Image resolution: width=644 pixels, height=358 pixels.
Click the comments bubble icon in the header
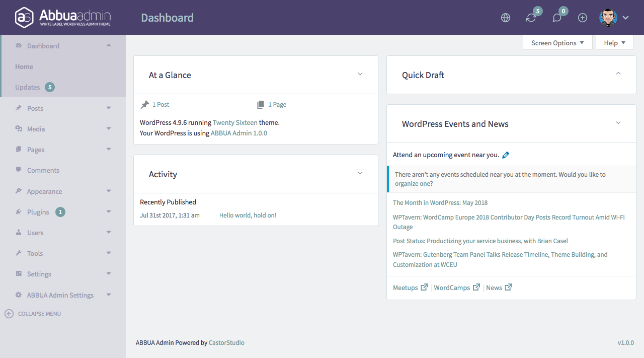[557, 18]
